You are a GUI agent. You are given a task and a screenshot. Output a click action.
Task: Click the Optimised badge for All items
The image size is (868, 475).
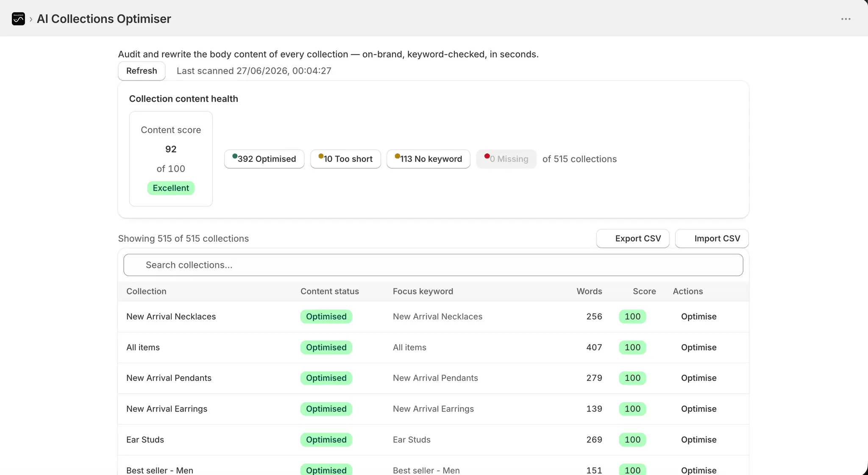[326, 347]
